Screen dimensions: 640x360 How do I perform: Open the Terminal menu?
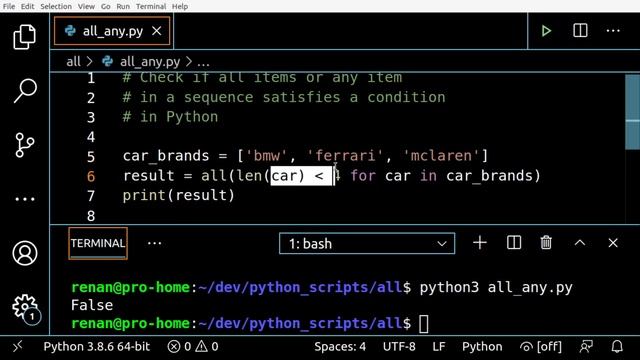click(151, 6)
